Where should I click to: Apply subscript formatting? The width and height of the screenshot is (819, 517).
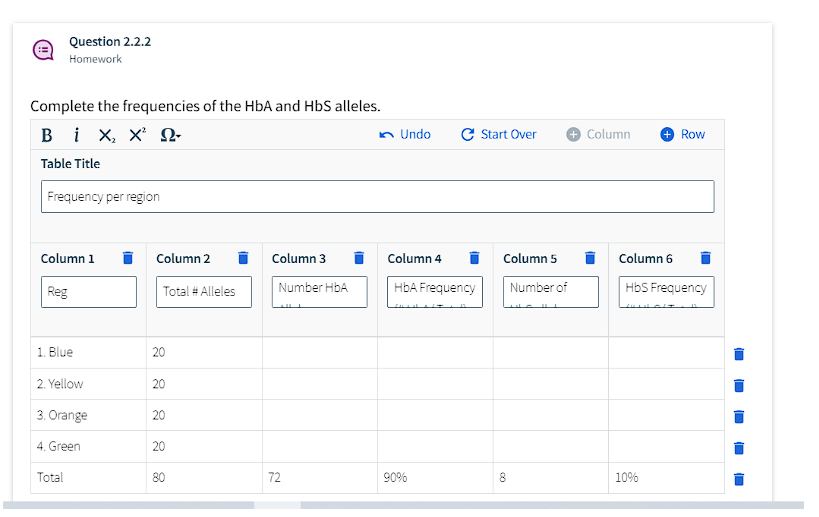(x=106, y=135)
